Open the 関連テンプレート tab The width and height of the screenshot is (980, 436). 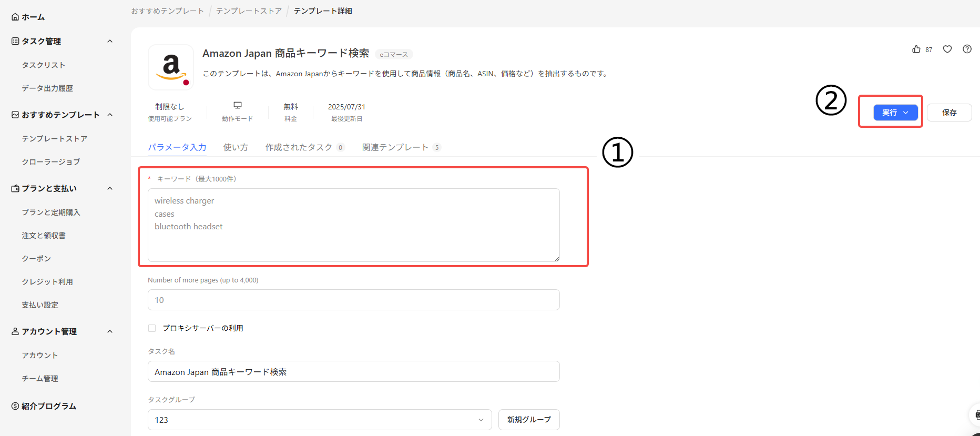tap(395, 147)
